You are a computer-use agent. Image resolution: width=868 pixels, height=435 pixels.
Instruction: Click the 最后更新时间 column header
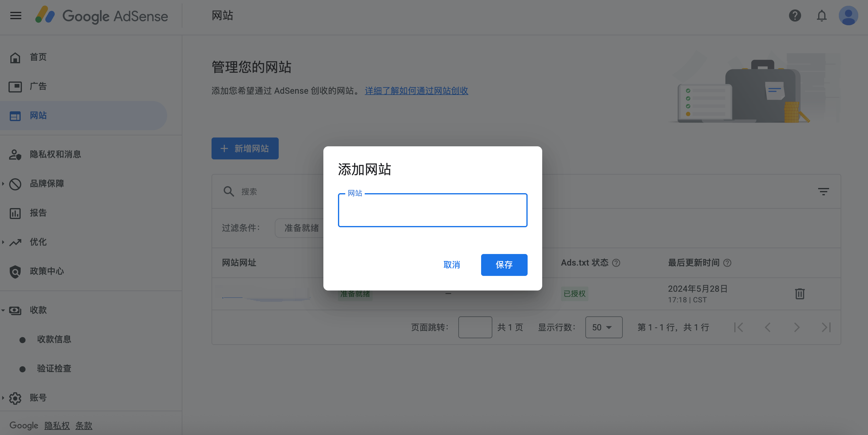tap(694, 263)
